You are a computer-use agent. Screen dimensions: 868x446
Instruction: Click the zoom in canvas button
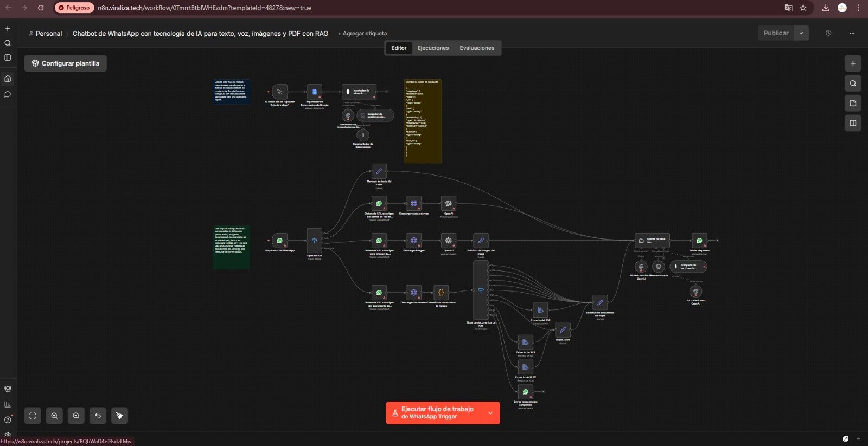click(x=54, y=416)
